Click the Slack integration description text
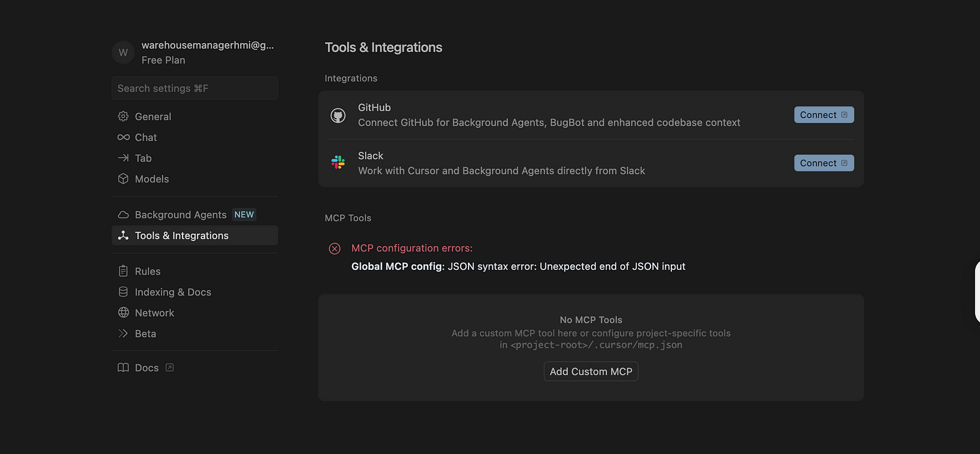Screen dimensions: 980x454 point(502,171)
